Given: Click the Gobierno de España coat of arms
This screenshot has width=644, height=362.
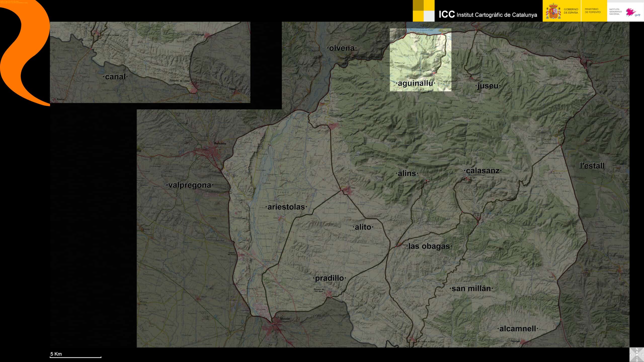Looking at the screenshot, I should (x=553, y=11).
